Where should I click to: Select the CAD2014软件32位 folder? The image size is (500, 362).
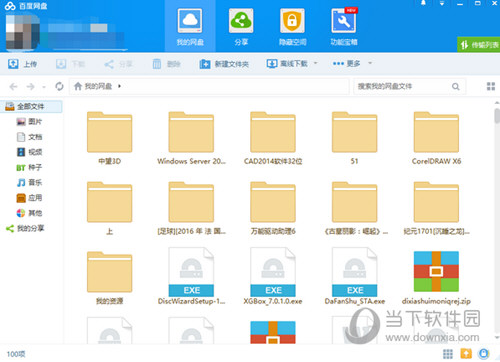pos(273,138)
